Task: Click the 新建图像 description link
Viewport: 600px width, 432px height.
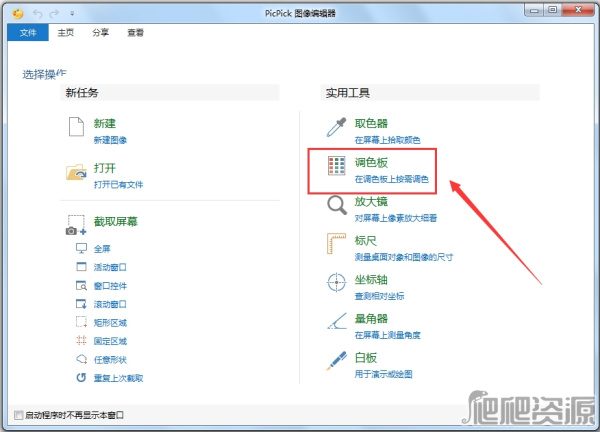Action: click(110, 140)
